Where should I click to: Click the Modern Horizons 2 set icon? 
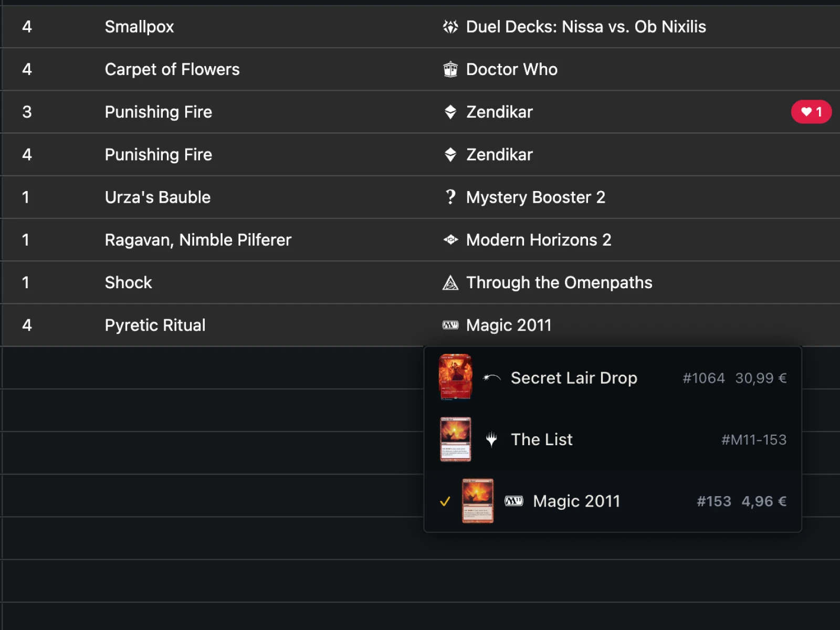point(450,240)
